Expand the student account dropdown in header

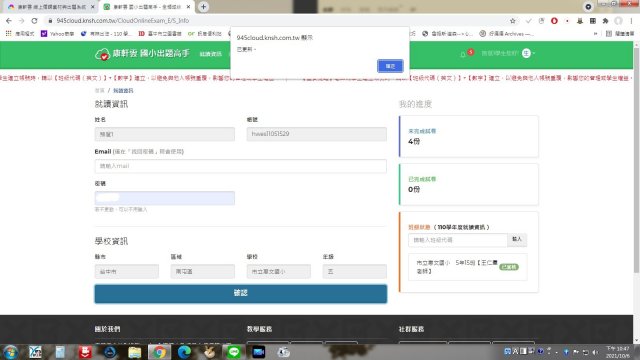click(x=508, y=53)
